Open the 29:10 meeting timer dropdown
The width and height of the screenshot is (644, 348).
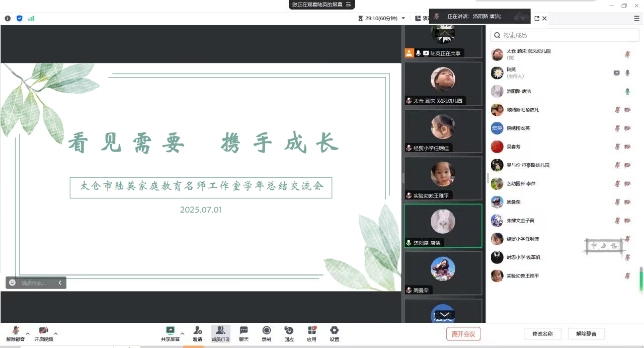pos(403,18)
